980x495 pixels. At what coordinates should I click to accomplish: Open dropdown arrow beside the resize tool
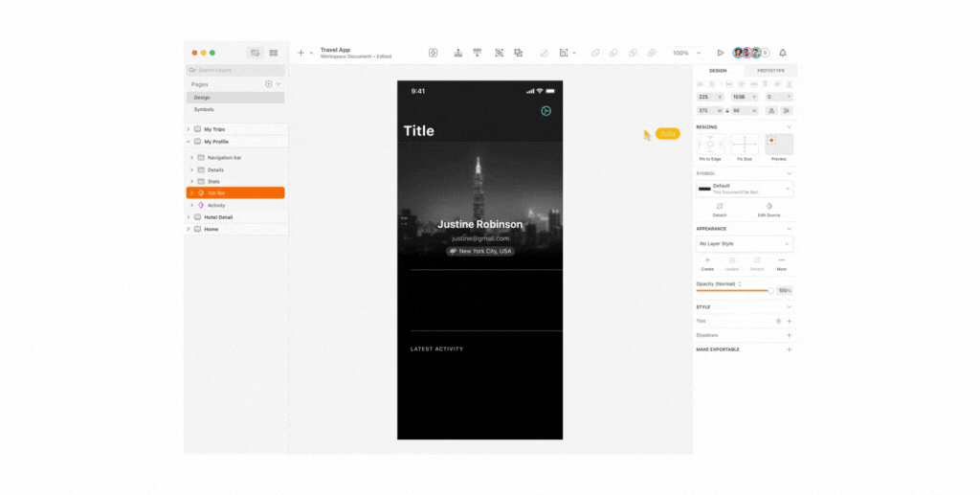click(574, 53)
